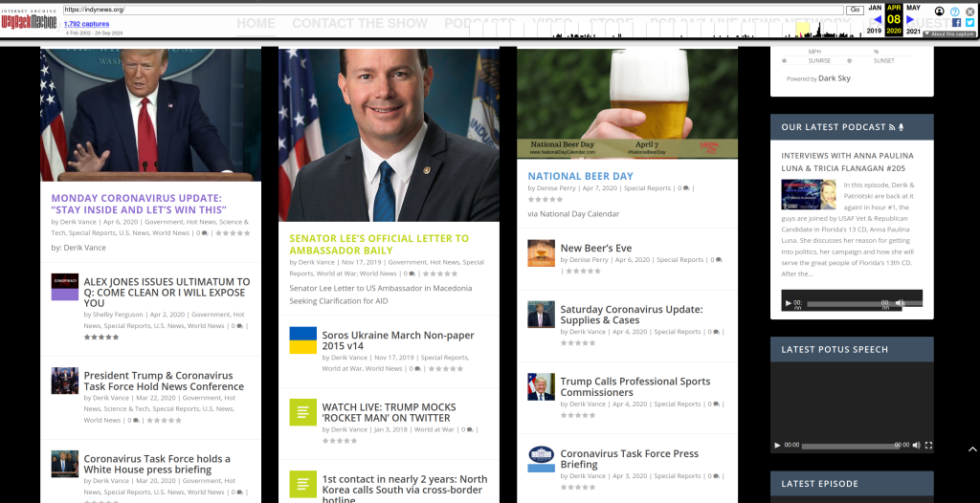Screen dimensions: 980x503
Task: Open Trump Calls Professional Sports Commissioners article
Action: click(635, 386)
